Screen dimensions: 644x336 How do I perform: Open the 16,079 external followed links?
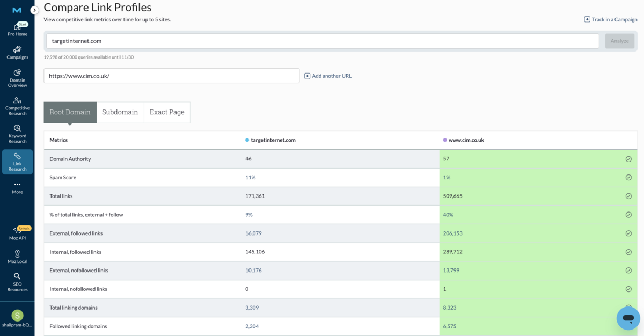[x=253, y=233]
